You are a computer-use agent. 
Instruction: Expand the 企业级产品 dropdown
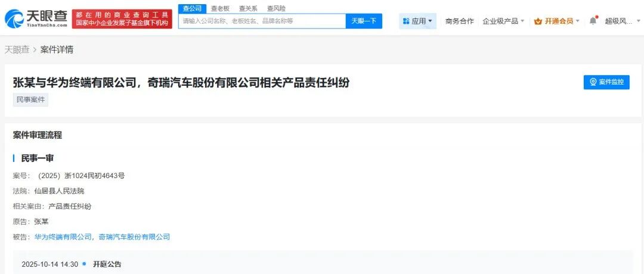503,21
